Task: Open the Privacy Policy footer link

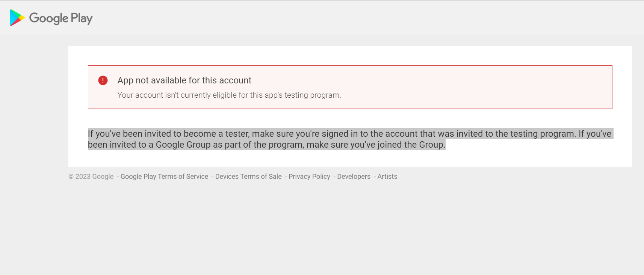Action: click(x=309, y=177)
